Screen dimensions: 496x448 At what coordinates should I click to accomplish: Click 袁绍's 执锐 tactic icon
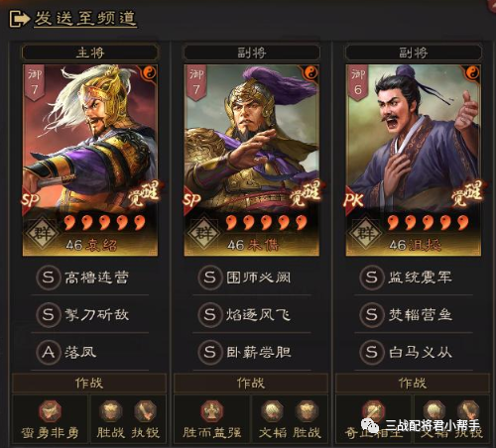pyautogui.click(x=145, y=411)
